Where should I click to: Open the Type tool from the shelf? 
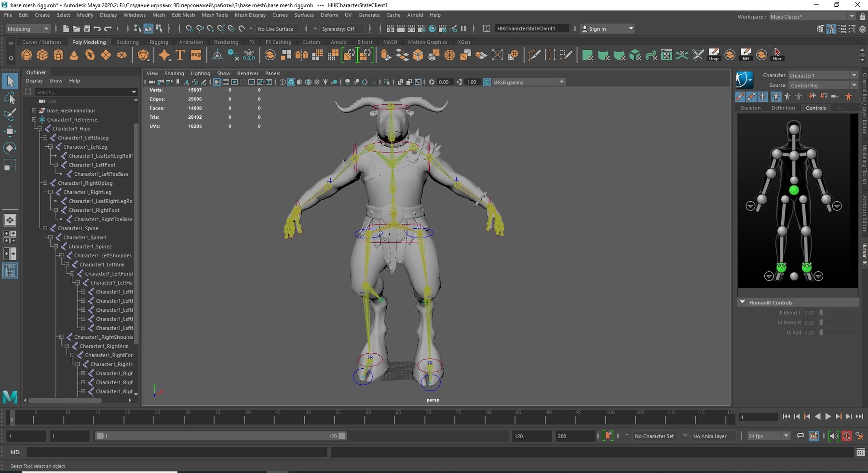[x=179, y=55]
